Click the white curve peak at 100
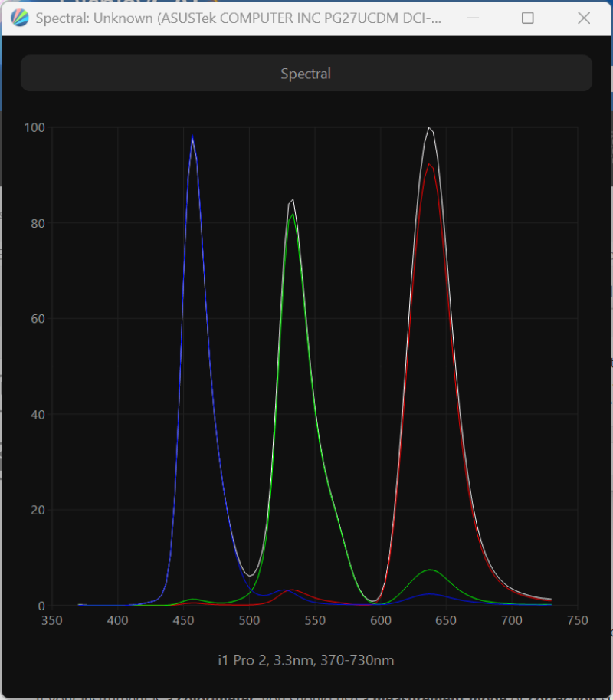This screenshot has width=613, height=700. tap(429, 128)
